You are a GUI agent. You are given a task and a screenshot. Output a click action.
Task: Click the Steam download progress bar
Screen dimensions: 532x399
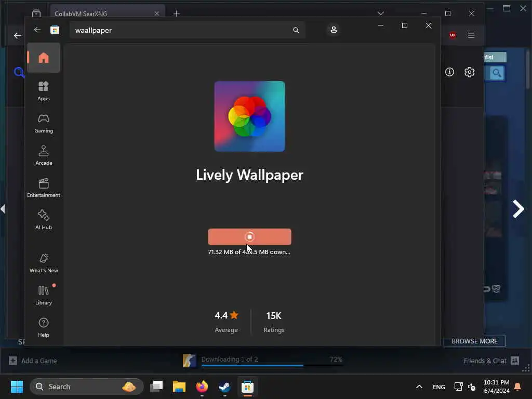coord(272,365)
